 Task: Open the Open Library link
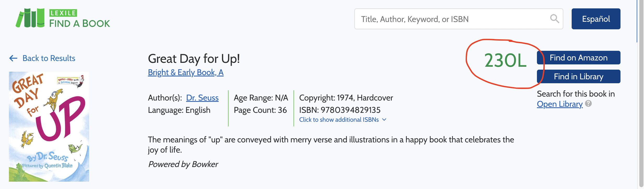point(559,104)
